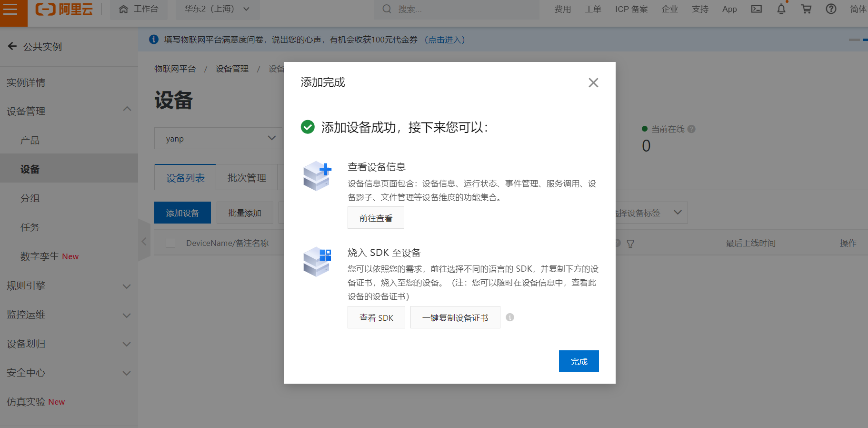Switch language via 简体
868x428 pixels.
[858, 9]
